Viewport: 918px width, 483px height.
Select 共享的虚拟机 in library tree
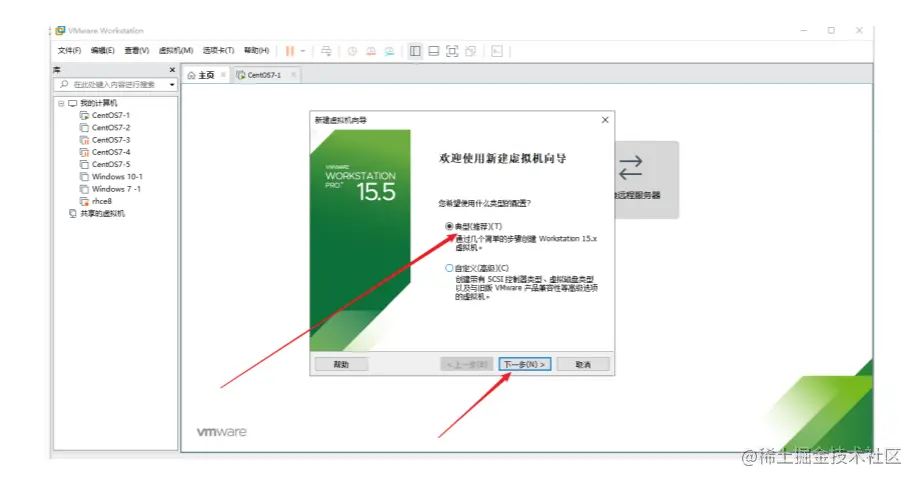pyautogui.click(x=102, y=214)
